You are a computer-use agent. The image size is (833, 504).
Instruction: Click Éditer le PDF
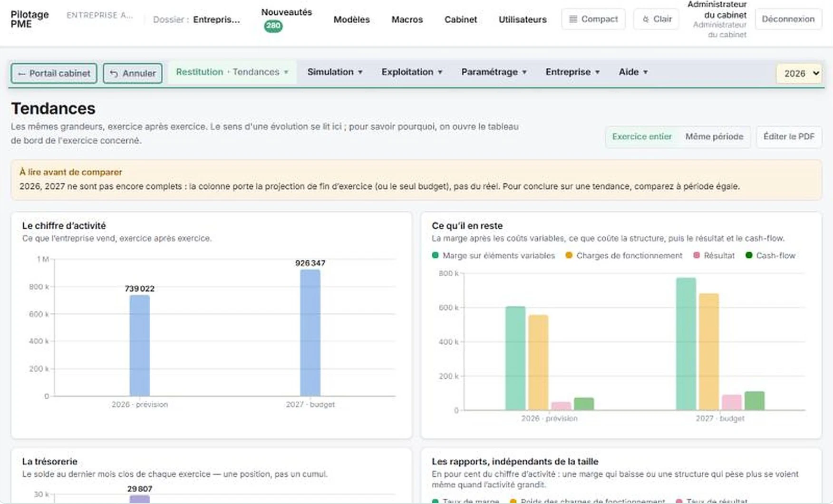[789, 136]
